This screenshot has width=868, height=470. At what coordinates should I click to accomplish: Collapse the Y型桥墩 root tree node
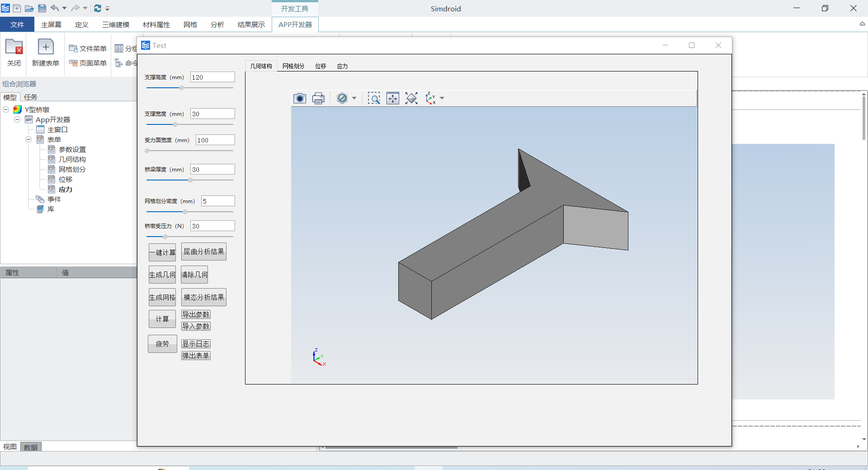(x=6, y=109)
